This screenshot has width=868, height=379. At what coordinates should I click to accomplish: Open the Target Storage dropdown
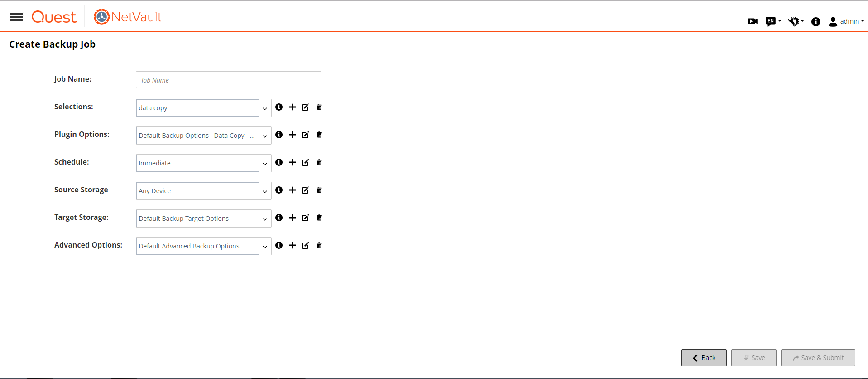(265, 219)
